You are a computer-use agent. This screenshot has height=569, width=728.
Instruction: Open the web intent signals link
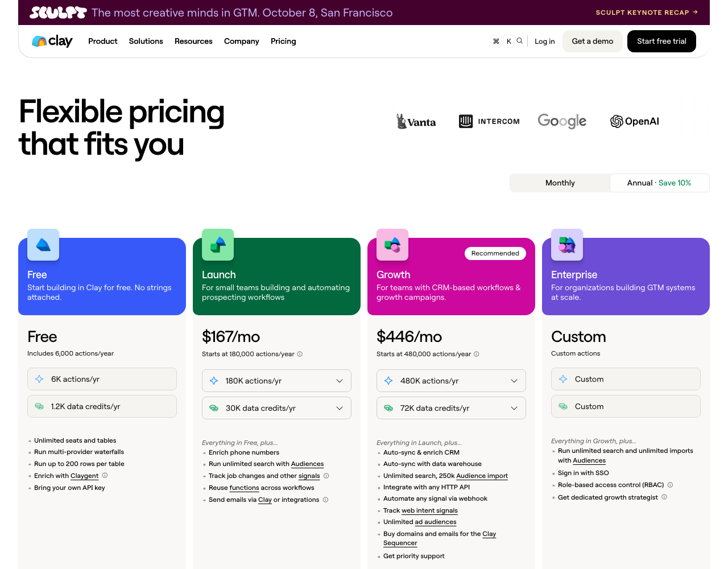pos(429,510)
